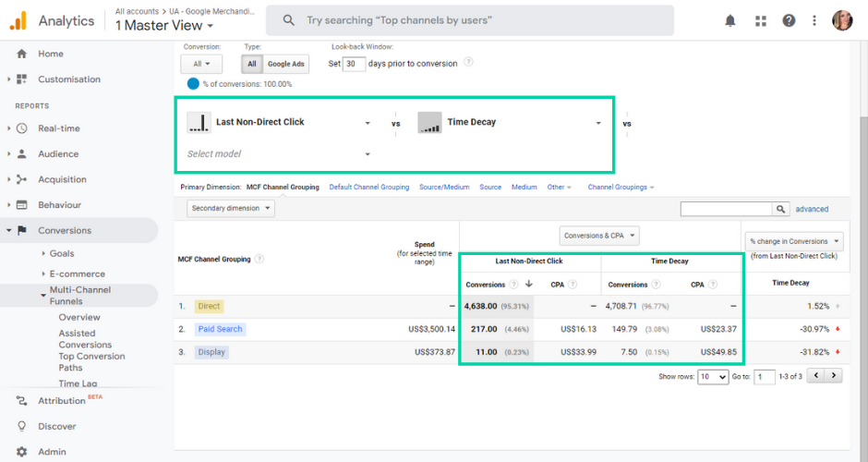This screenshot has height=462, width=868.
Task: Open Show rows dropdown
Action: click(x=713, y=377)
